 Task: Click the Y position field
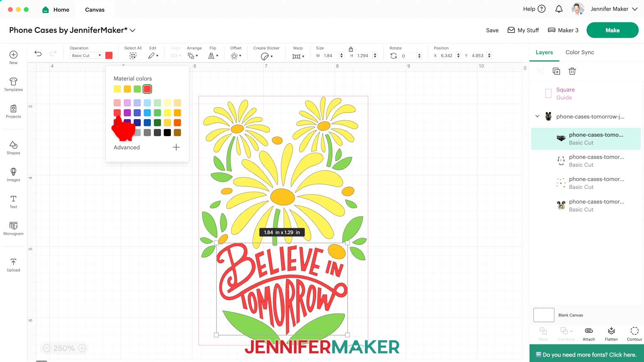point(478,56)
